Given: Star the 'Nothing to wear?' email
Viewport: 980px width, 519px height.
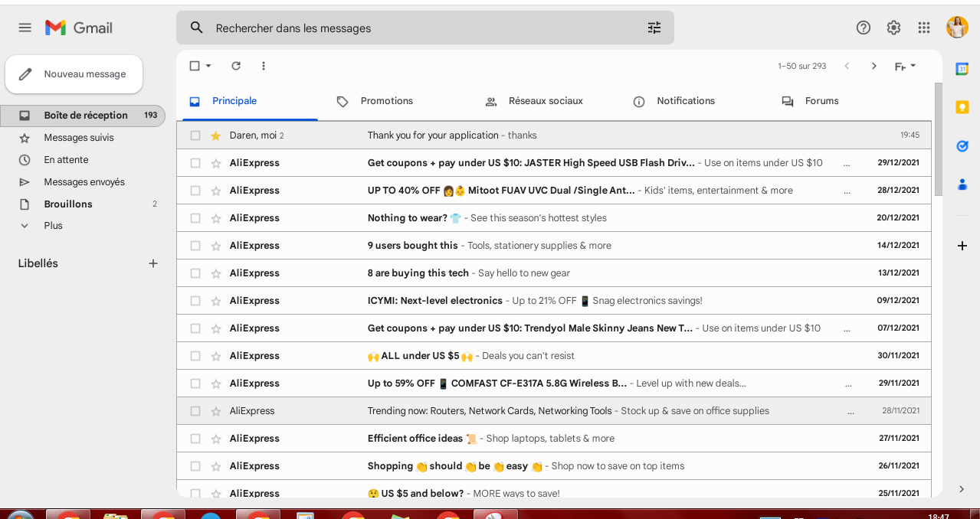Looking at the screenshot, I should pyautogui.click(x=216, y=218).
